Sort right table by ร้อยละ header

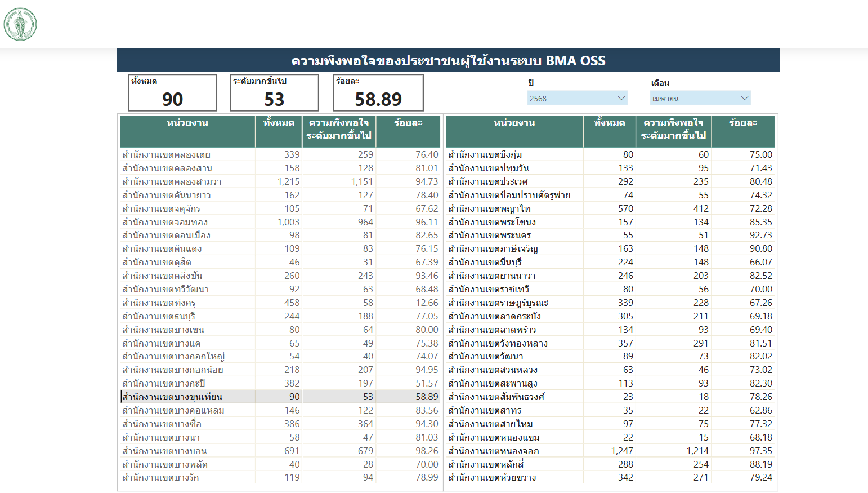click(x=743, y=131)
